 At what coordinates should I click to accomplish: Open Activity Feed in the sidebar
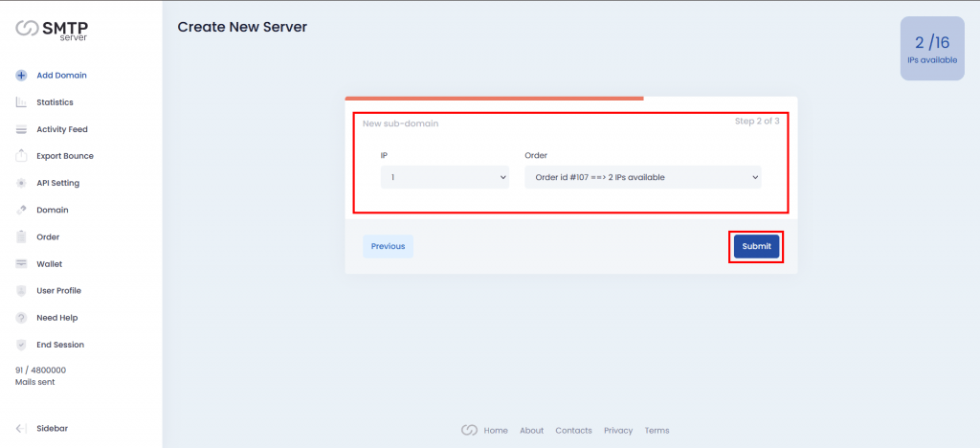tap(62, 129)
